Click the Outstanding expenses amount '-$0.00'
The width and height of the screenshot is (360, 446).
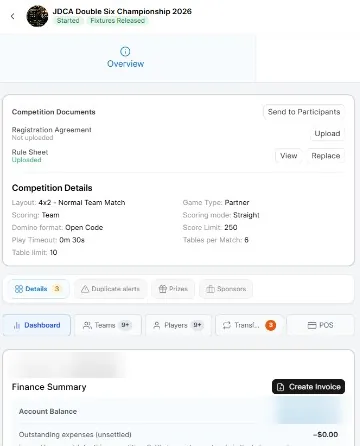325,435
